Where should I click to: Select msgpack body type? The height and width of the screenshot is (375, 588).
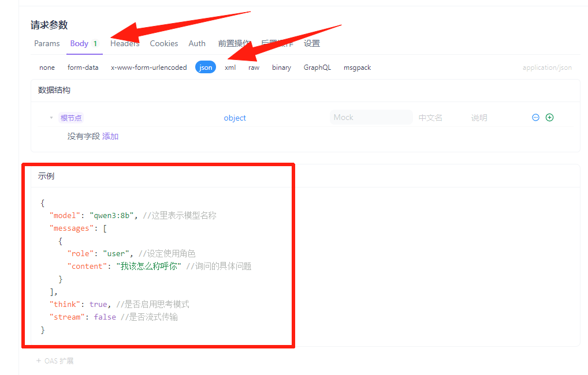[x=358, y=67]
